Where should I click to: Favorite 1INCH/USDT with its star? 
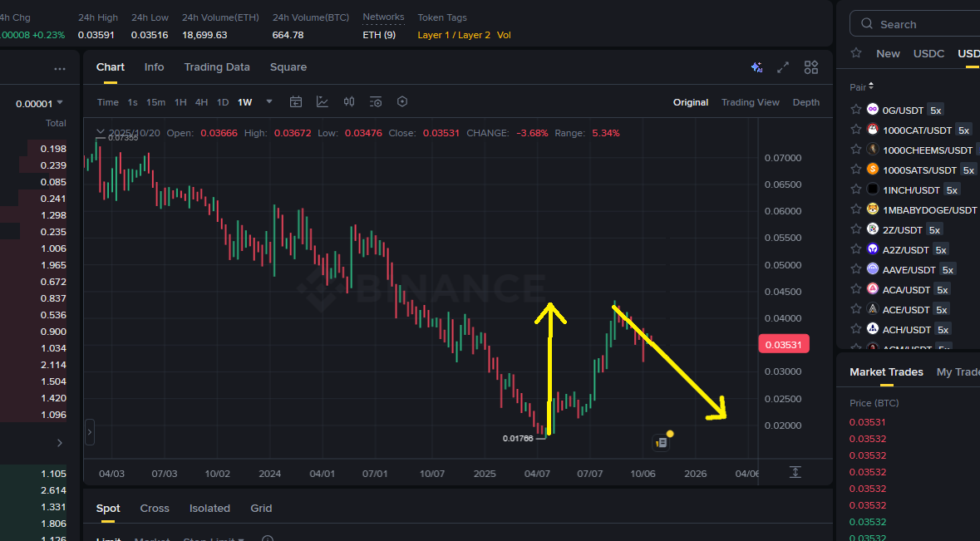(856, 189)
